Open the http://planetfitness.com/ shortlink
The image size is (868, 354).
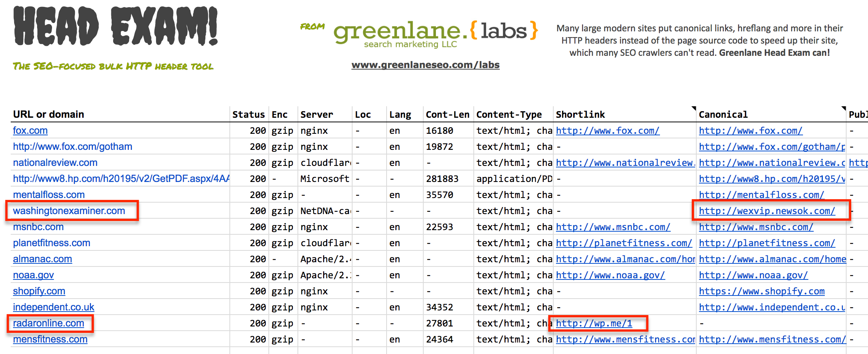[624, 243]
